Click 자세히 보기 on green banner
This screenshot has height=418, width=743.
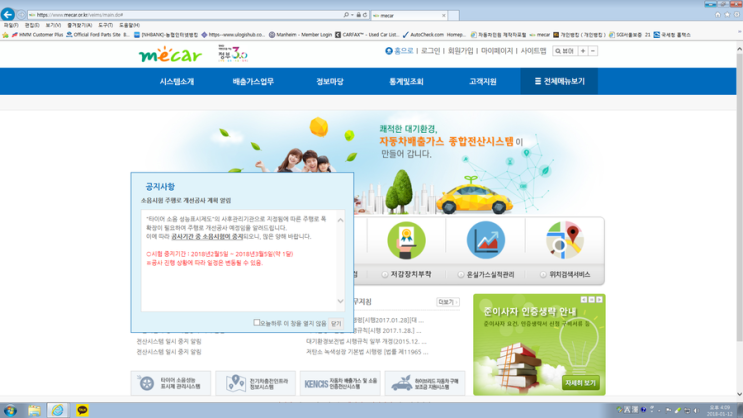(x=580, y=383)
